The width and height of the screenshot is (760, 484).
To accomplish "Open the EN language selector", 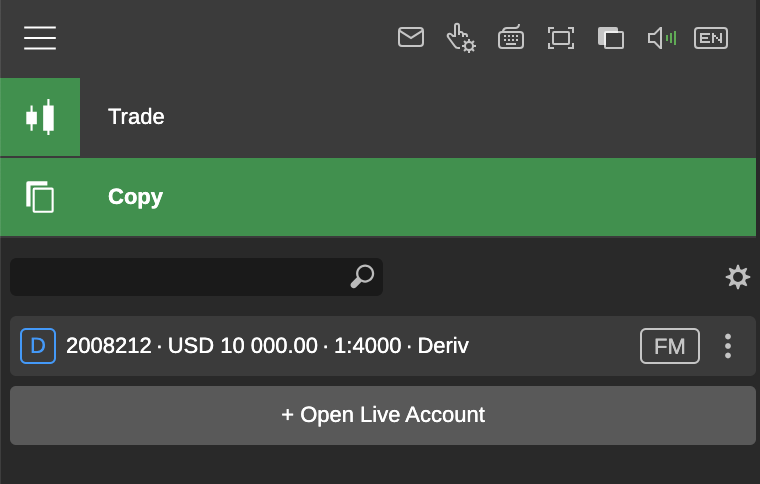I will coord(711,38).
